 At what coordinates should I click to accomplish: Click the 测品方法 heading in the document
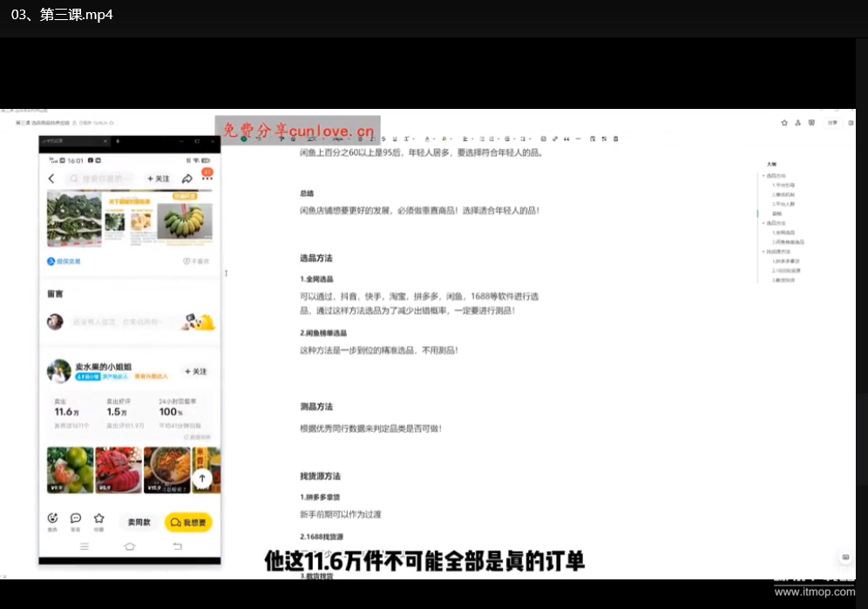click(316, 406)
